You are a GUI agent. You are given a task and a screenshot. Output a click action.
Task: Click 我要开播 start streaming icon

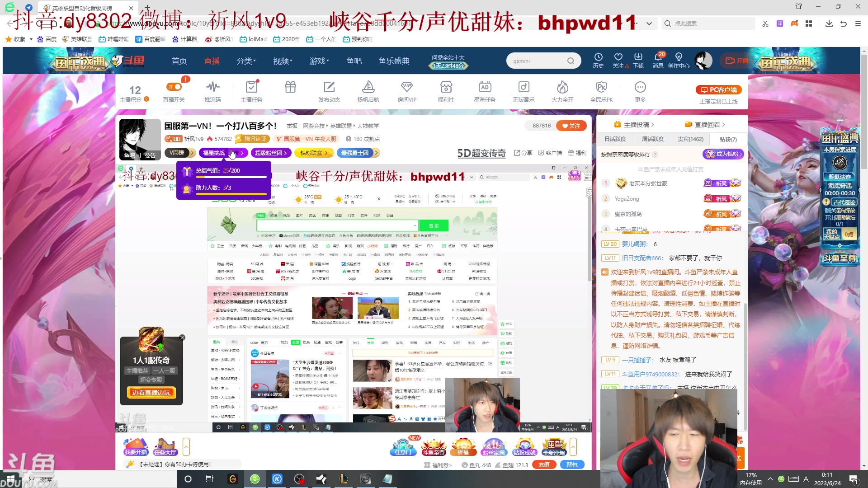(136, 446)
